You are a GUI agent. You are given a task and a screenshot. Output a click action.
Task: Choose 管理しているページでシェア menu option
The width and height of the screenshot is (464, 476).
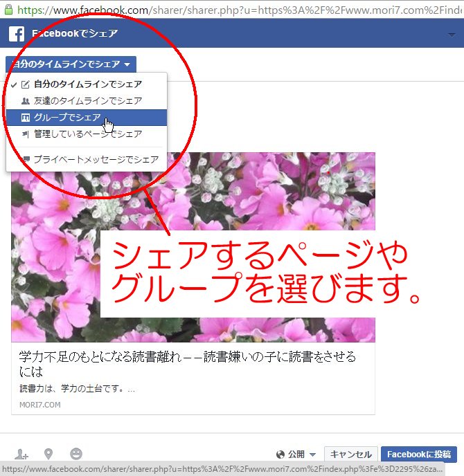[x=87, y=134]
